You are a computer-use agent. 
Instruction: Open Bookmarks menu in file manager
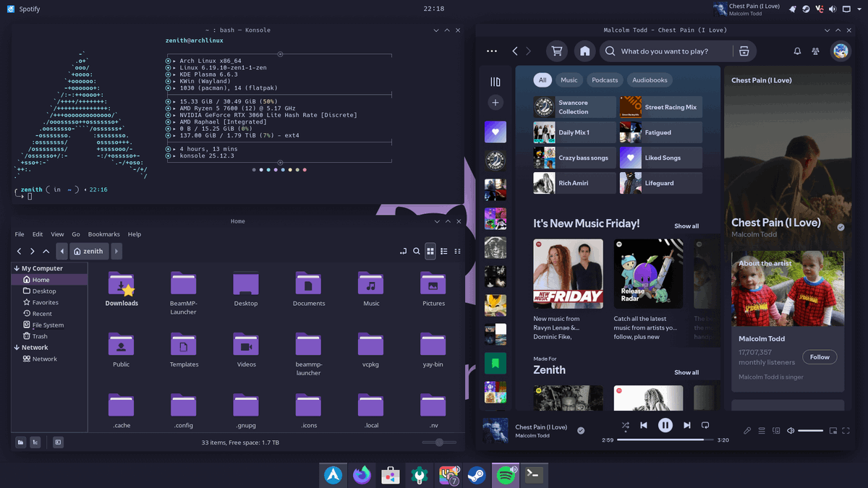pyautogui.click(x=104, y=234)
